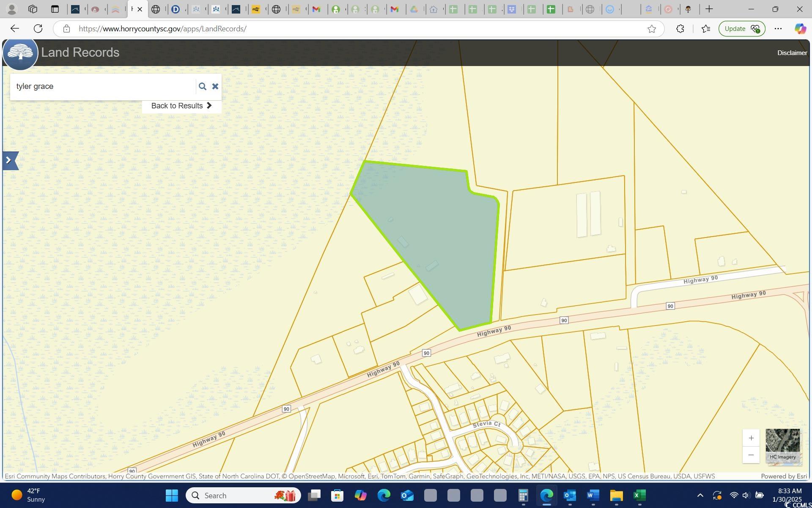Click the search magnifier icon
Screen dimensions: 812x508
click(x=202, y=86)
